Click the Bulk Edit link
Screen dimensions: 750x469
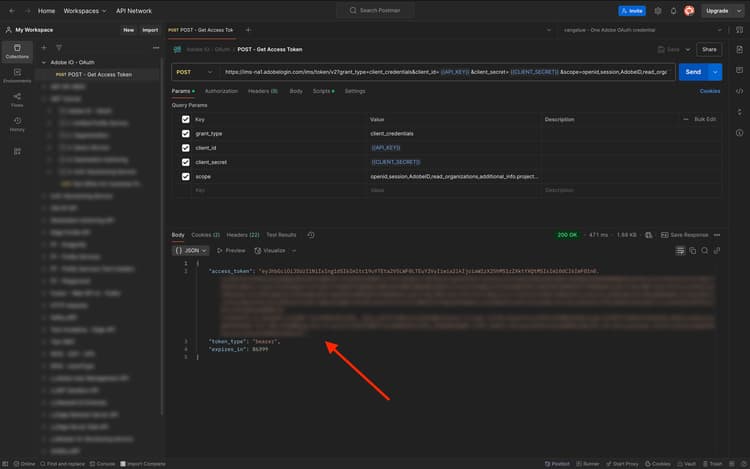pos(705,119)
